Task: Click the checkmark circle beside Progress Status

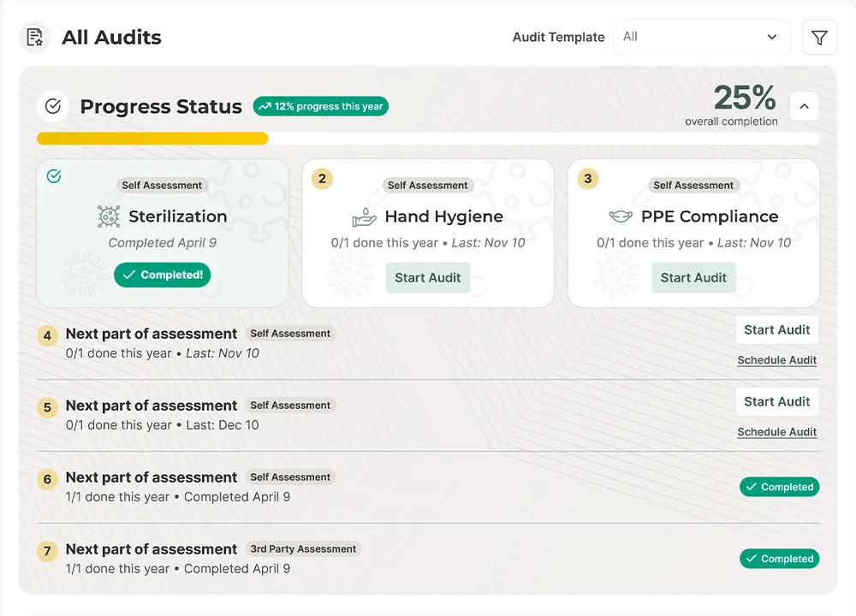Action: coord(53,105)
